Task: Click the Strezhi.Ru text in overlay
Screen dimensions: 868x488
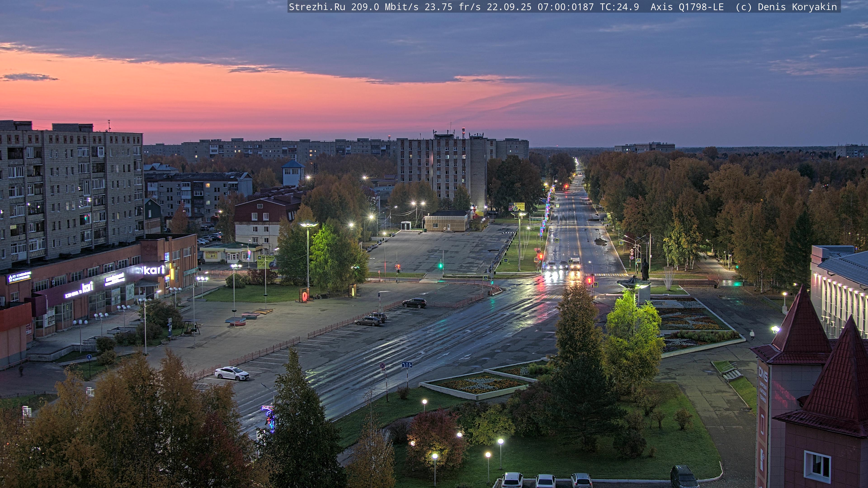Action: (317, 7)
